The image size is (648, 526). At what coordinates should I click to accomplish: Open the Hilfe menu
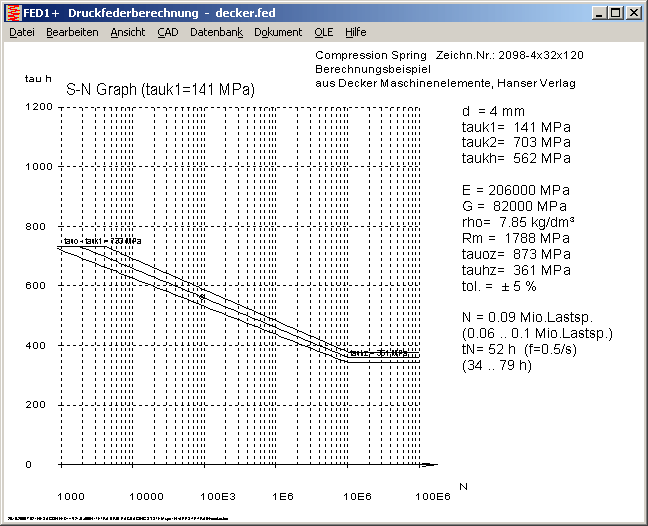point(355,32)
